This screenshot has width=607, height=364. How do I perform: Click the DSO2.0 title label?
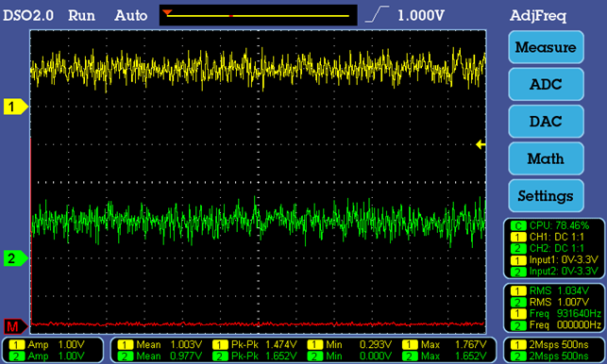(x=28, y=15)
